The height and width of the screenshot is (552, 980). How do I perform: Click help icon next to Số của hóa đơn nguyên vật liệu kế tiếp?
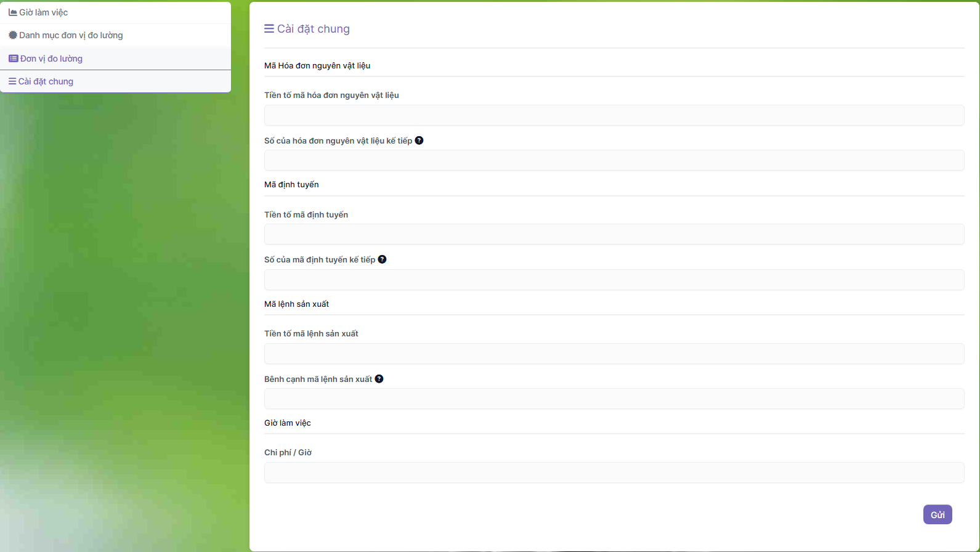[419, 140]
